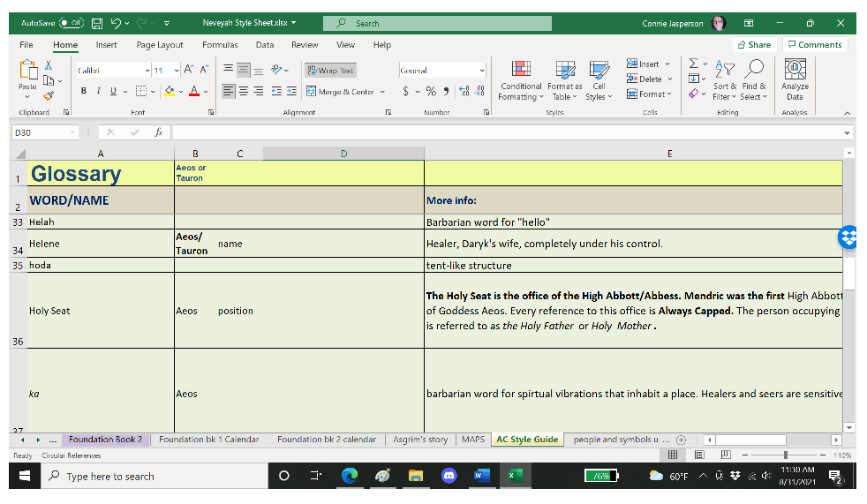
Task: Switch to the Asgrim's story sheet tab
Action: pyautogui.click(x=420, y=440)
